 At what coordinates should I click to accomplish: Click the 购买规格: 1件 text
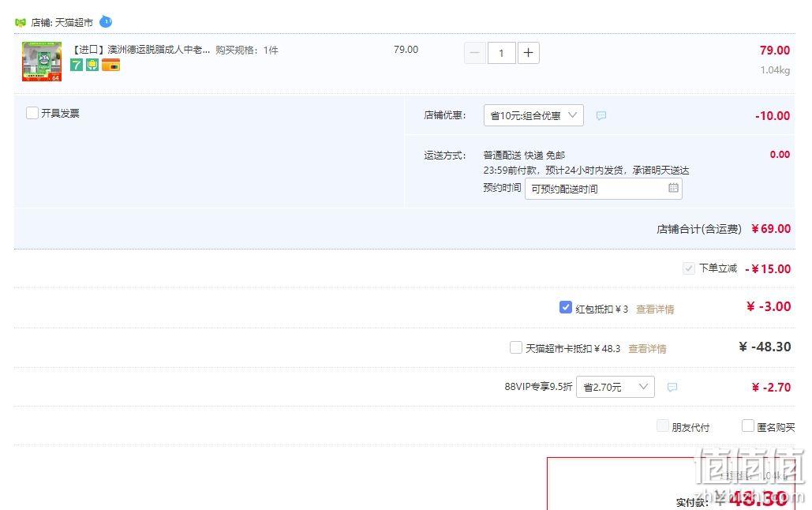tap(247, 51)
